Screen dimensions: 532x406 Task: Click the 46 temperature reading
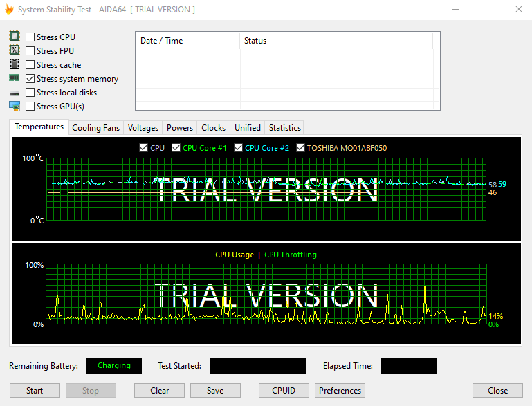(x=493, y=193)
